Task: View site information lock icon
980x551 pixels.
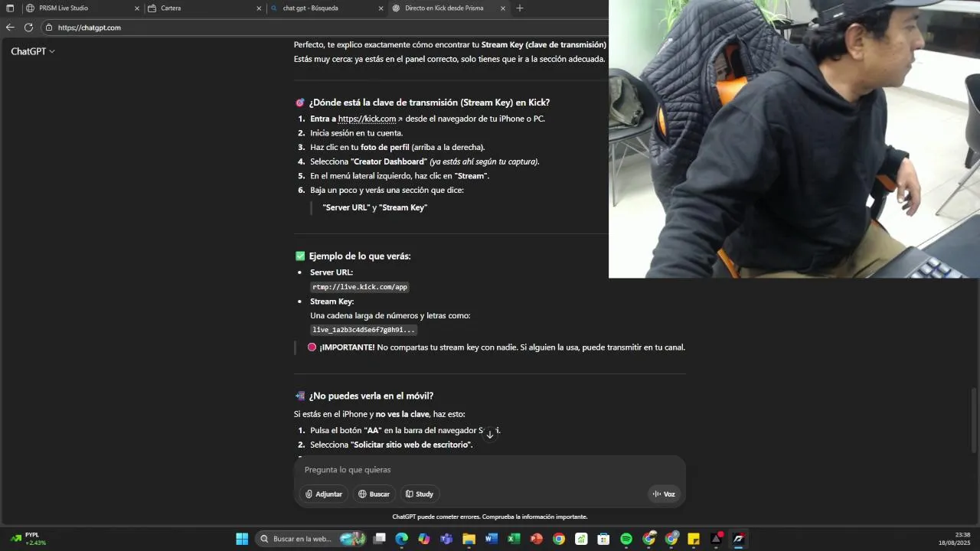Action: pyautogui.click(x=49, y=28)
